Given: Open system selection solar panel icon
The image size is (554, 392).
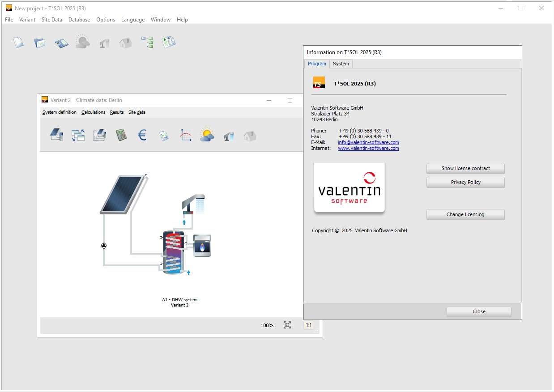Looking at the screenshot, I should [x=56, y=135].
